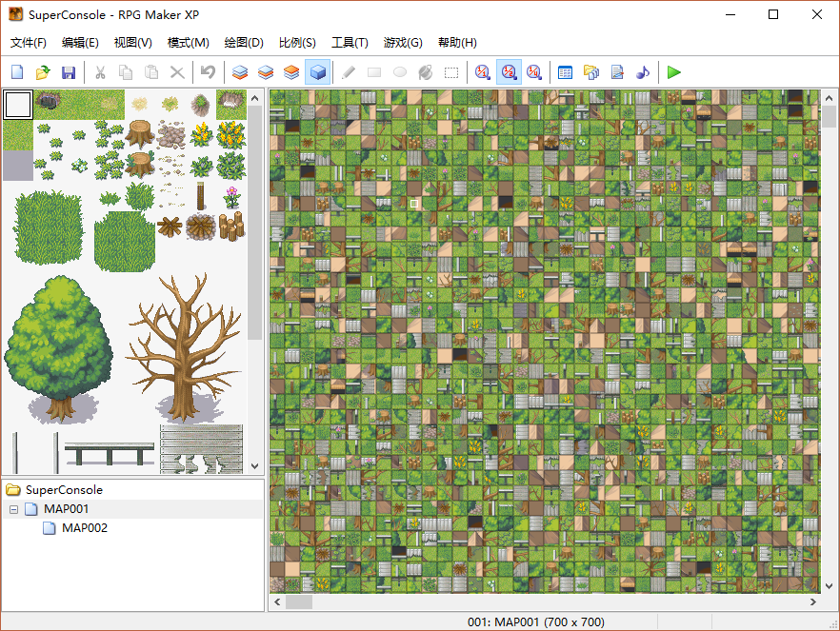Screen dimensions: 840x631
Task: Toggle the Events layer cube button
Action: [x=318, y=72]
